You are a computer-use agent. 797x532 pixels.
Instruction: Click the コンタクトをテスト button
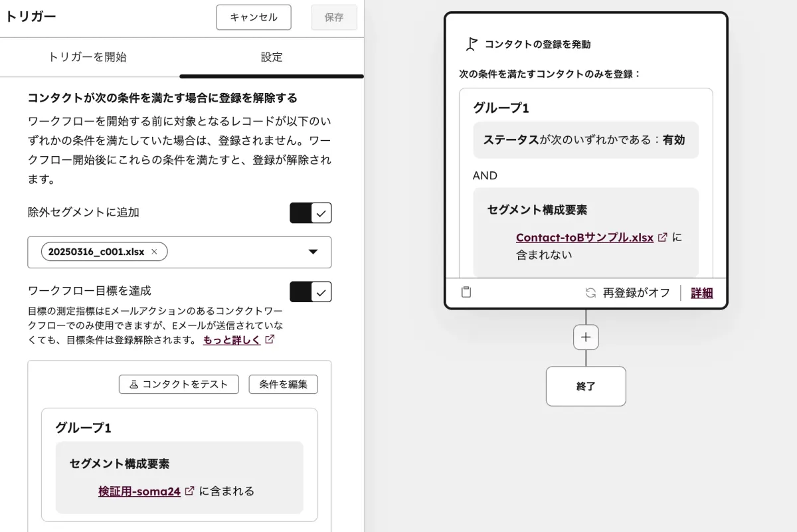coord(178,384)
